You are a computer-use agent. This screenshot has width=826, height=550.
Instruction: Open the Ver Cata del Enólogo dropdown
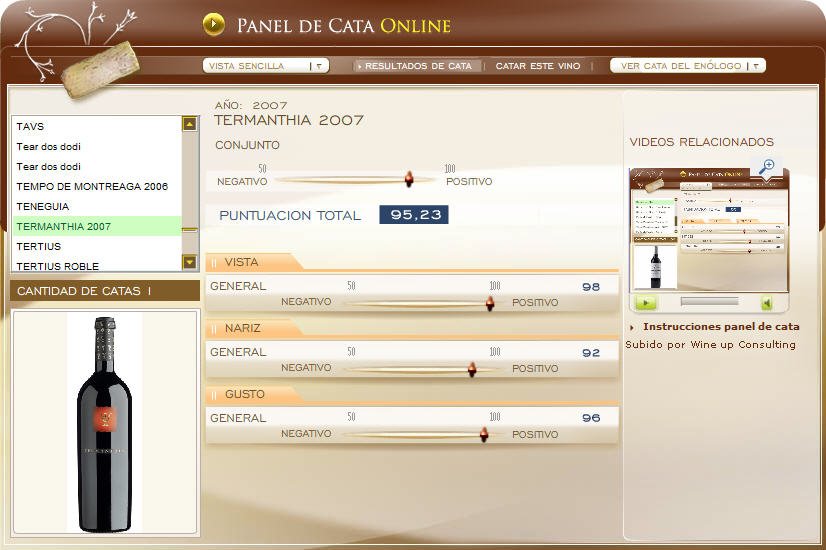pos(687,66)
